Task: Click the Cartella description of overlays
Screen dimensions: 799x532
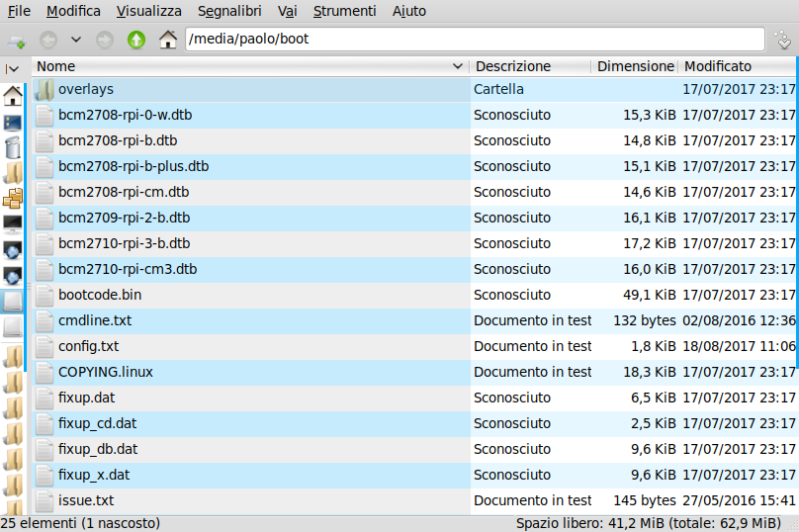Action: coord(498,89)
